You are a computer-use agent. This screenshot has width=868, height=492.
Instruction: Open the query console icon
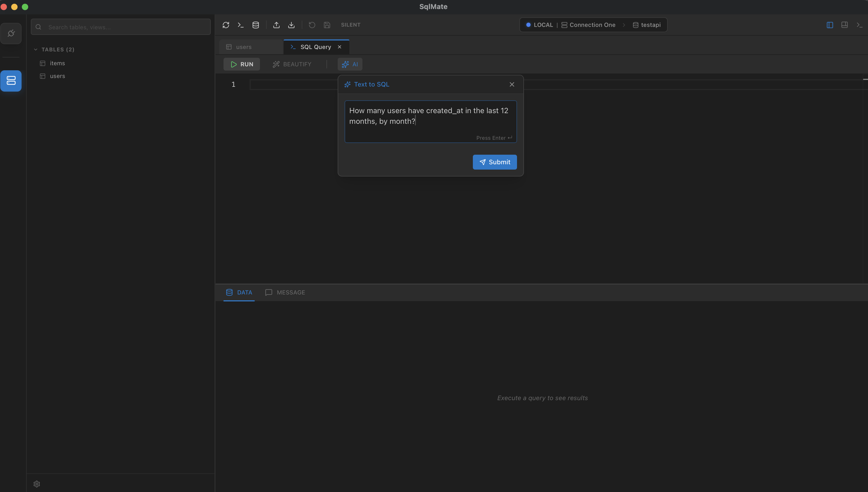[x=240, y=25]
